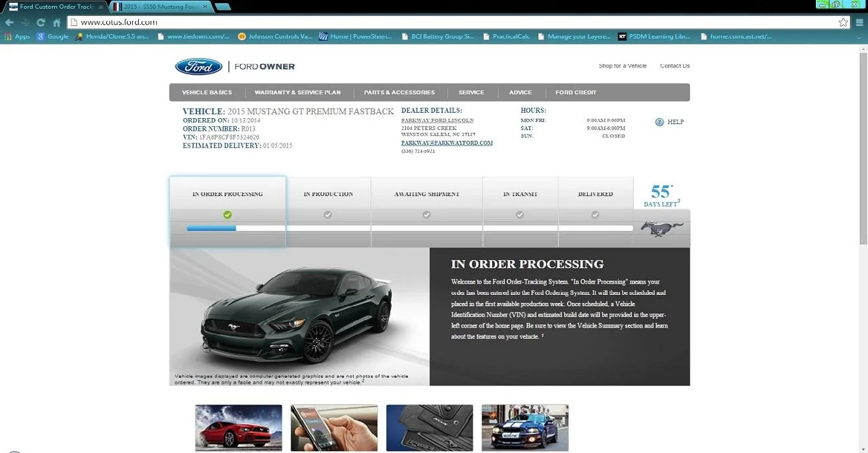Click the gray Delivered checkmark
868x453 pixels.
pyautogui.click(x=596, y=215)
